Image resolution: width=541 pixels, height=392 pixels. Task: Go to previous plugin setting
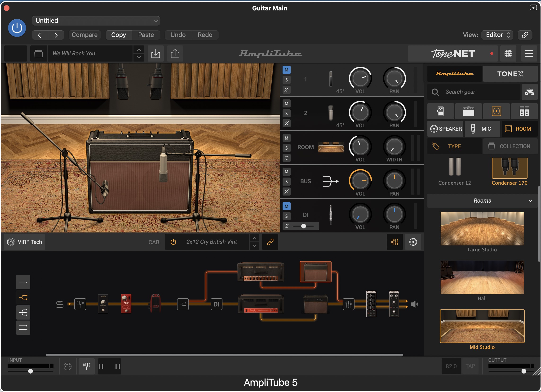[x=40, y=35]
